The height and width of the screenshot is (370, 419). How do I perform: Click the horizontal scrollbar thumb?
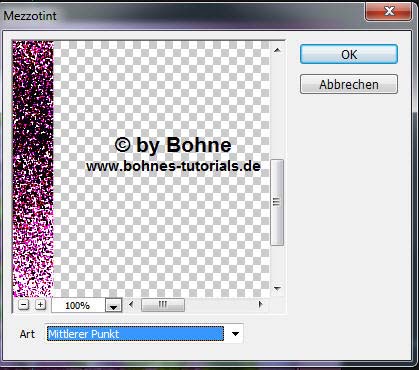tap(163, 304)
